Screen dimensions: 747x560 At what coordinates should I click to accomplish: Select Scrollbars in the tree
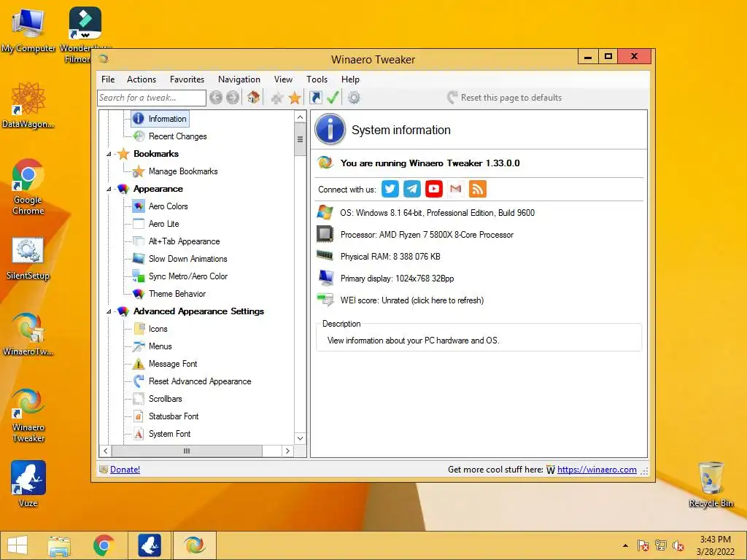(x=165, y=399)
